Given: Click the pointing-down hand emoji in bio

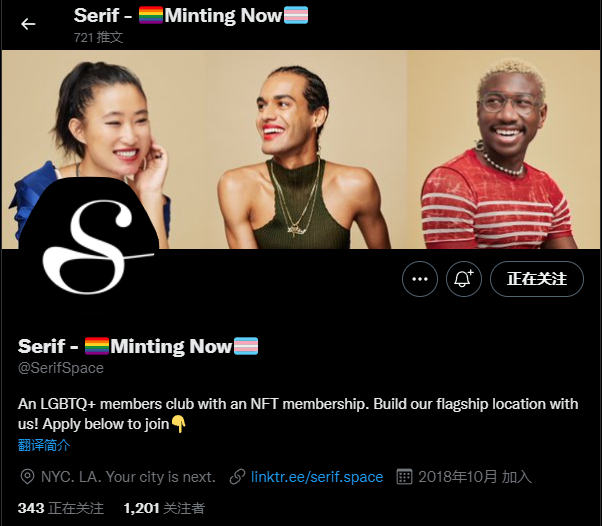Looking at the screenshot, I should tap(179, 424).
